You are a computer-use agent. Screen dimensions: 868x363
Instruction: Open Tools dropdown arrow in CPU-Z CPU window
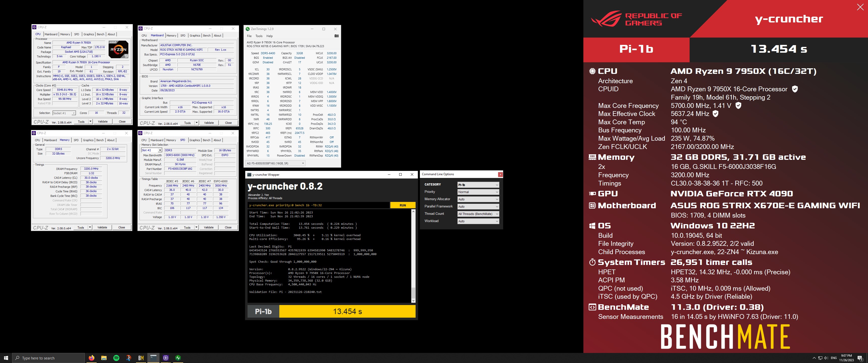(x=90, y=122)
